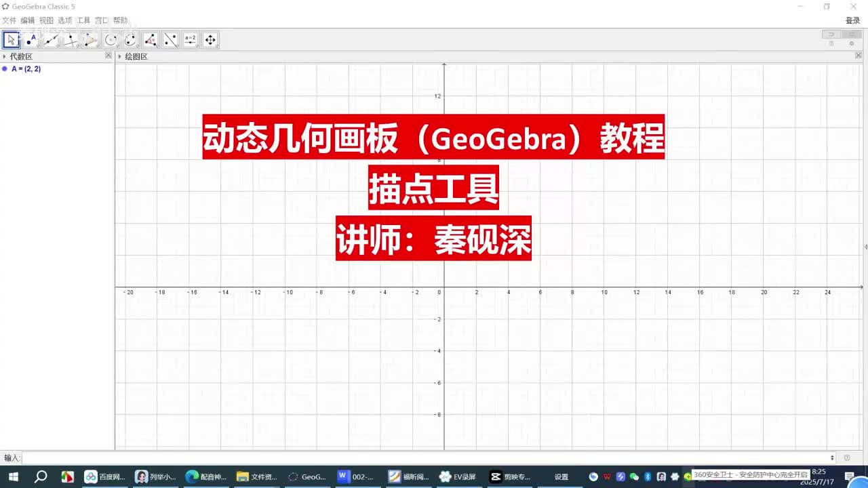The height and width of the screenshot is (488, 868).
Task: Click the taskbar clock 8:25
Action: 818,472
